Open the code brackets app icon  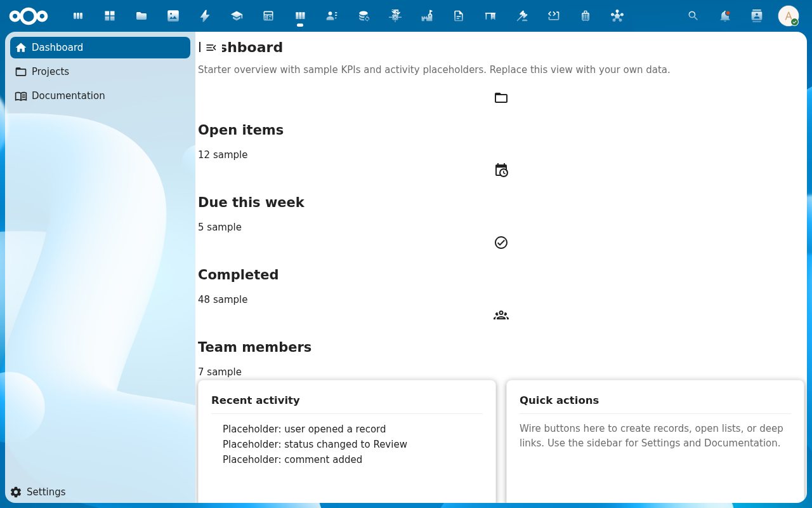554,16
